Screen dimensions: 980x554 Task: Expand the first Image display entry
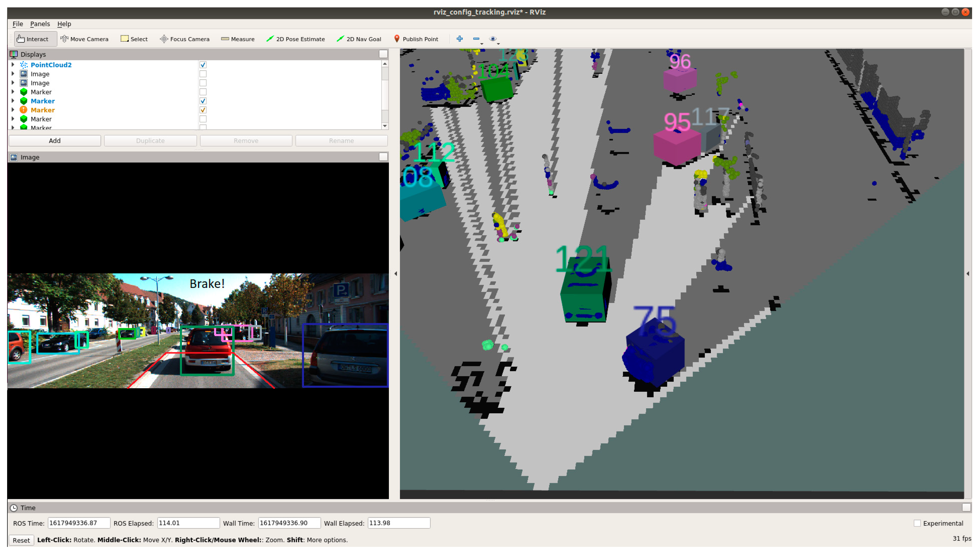point(13,74)
